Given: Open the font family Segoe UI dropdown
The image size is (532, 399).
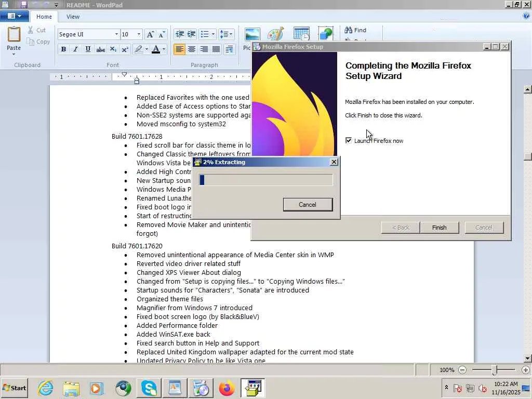Looking at the screenshot, I should 116,34.
